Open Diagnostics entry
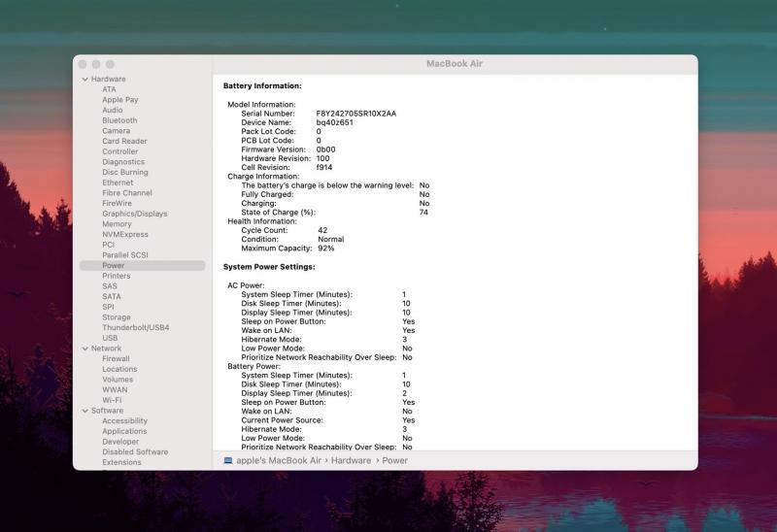 point(123,162)
